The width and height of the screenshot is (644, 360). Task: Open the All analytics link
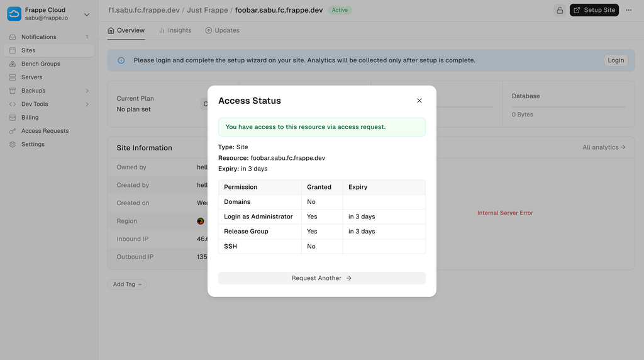click(604, 147)
